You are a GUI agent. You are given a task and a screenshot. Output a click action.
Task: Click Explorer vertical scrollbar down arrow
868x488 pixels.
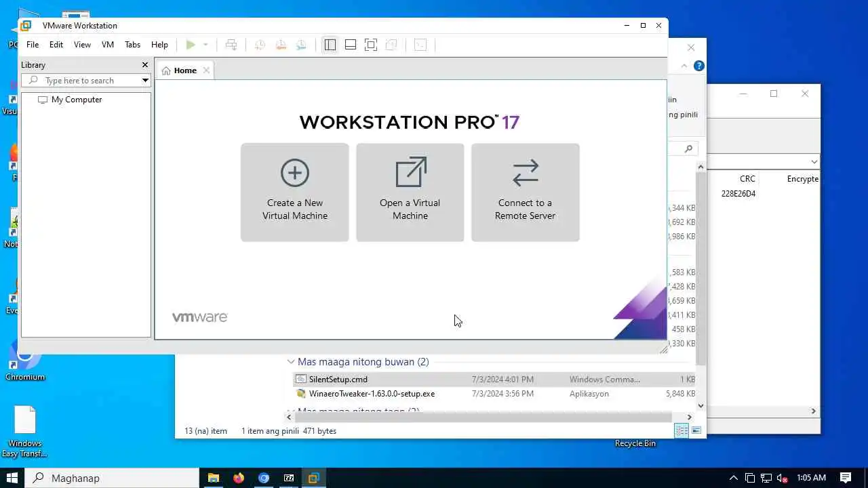click(701, 406)
